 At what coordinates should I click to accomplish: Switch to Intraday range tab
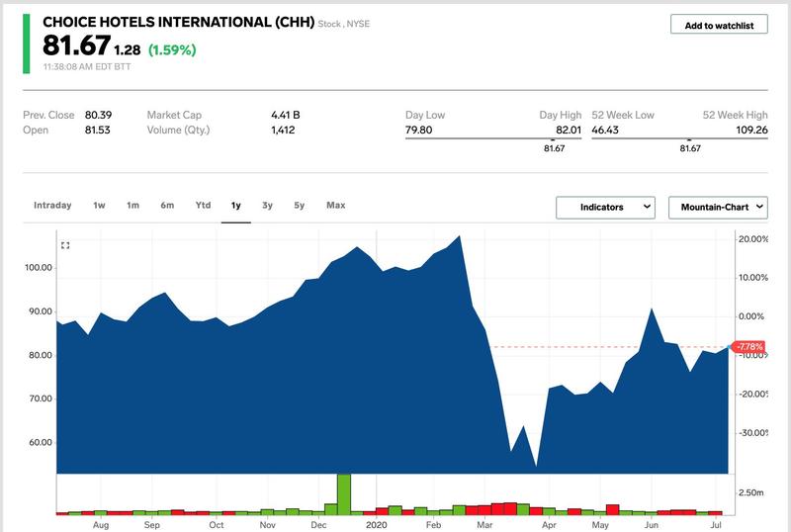coord(52,206)
